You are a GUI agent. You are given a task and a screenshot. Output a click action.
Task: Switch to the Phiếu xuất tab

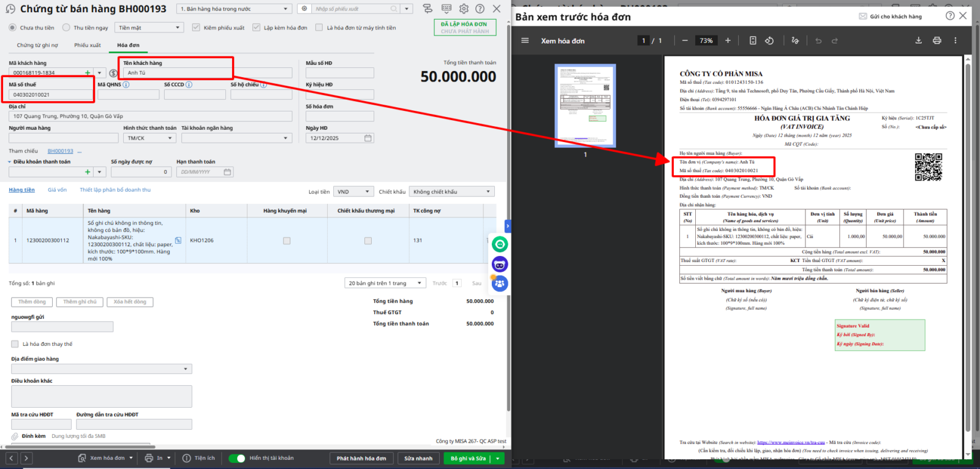(88, 45)
